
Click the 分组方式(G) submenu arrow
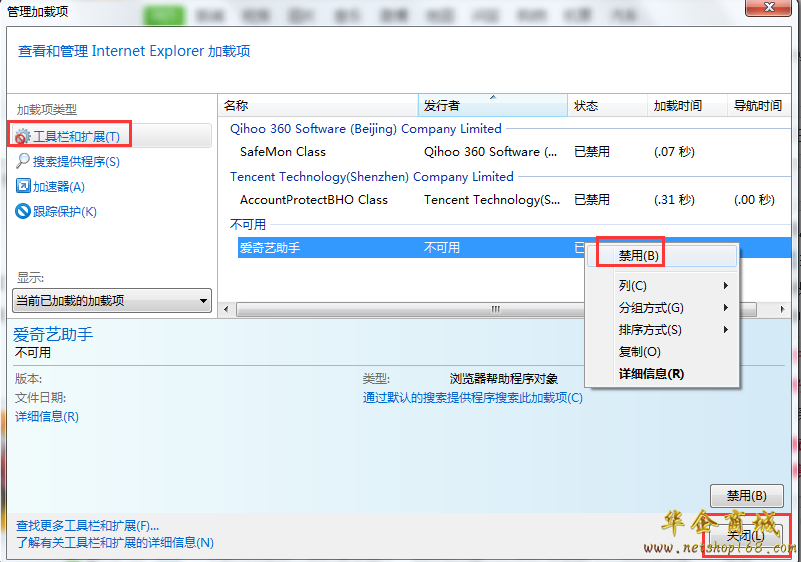[x=725, y=308]
